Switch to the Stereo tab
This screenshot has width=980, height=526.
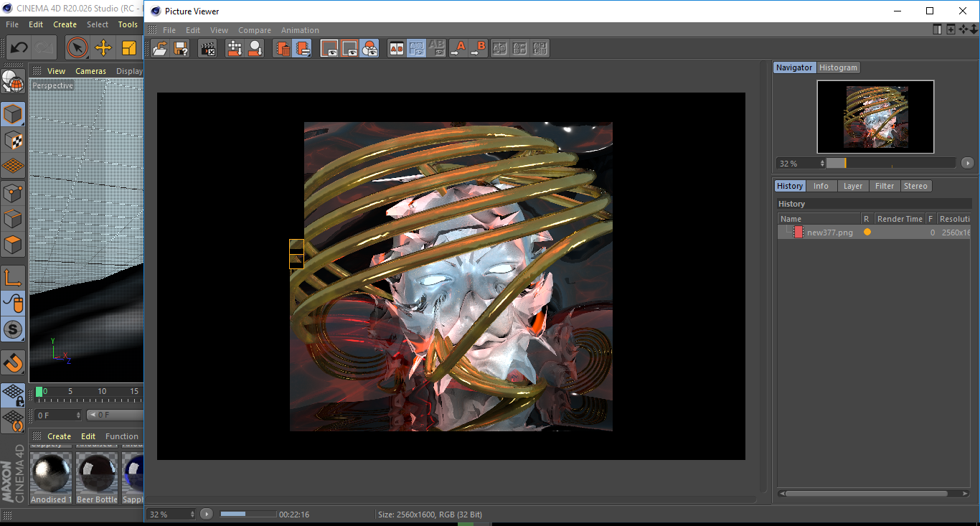(915, 186)
